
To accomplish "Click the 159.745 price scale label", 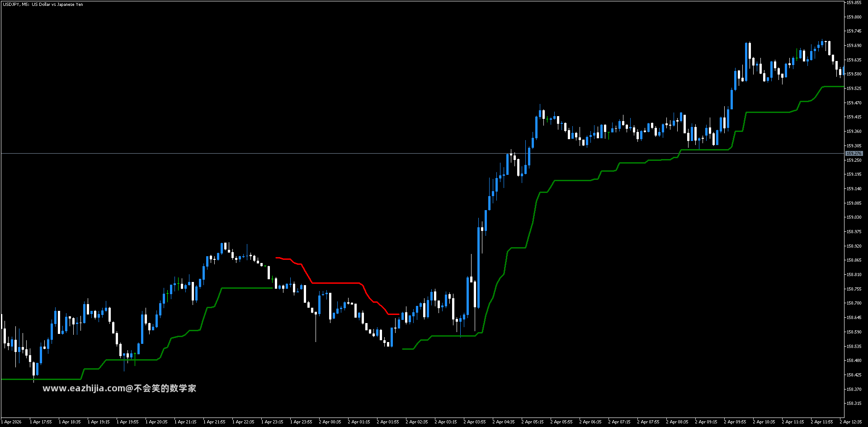I will coord(854,31).
